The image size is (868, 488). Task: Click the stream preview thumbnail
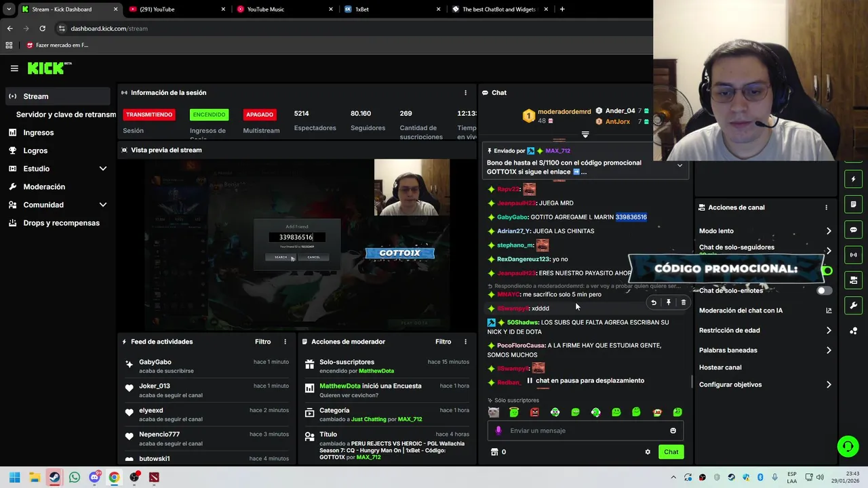click(x=297, y=244)
